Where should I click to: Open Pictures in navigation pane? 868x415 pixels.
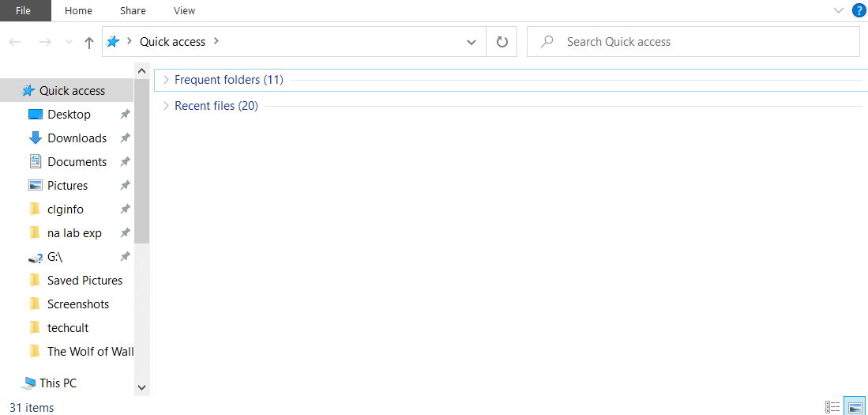(66, 186)
